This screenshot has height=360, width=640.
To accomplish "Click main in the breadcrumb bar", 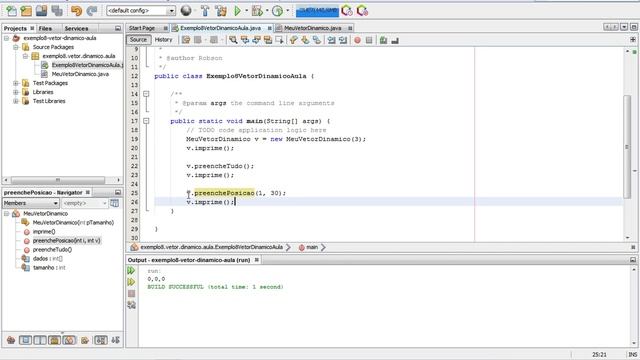I will 312,247.
